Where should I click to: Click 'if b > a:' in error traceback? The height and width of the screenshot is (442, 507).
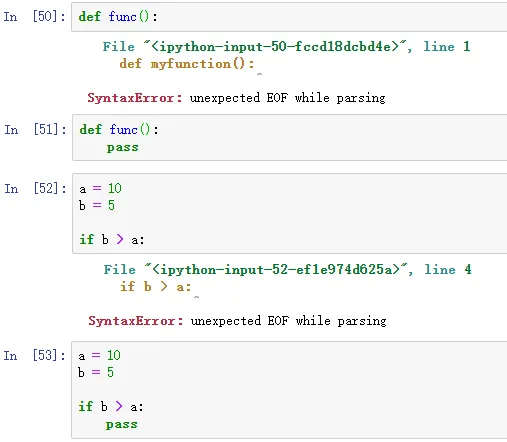[x=156, y=286]
